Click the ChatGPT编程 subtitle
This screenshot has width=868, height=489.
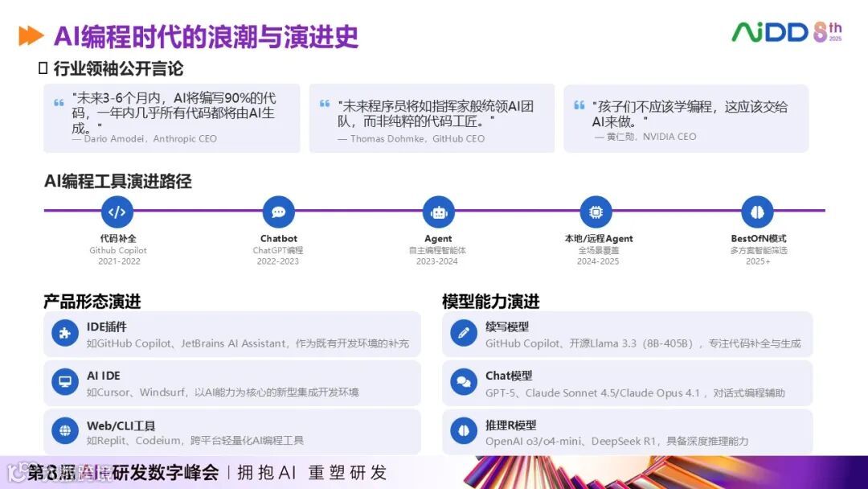point(278,250)
